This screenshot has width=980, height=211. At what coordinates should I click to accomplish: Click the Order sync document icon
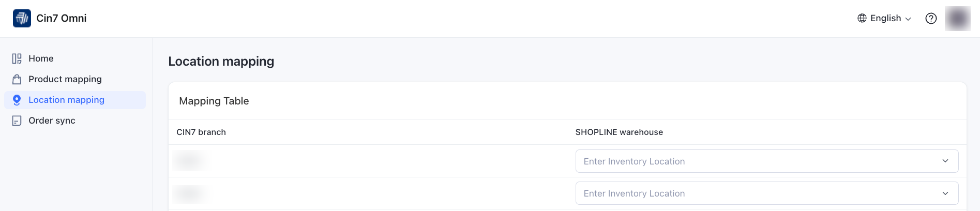coord(17,121)
